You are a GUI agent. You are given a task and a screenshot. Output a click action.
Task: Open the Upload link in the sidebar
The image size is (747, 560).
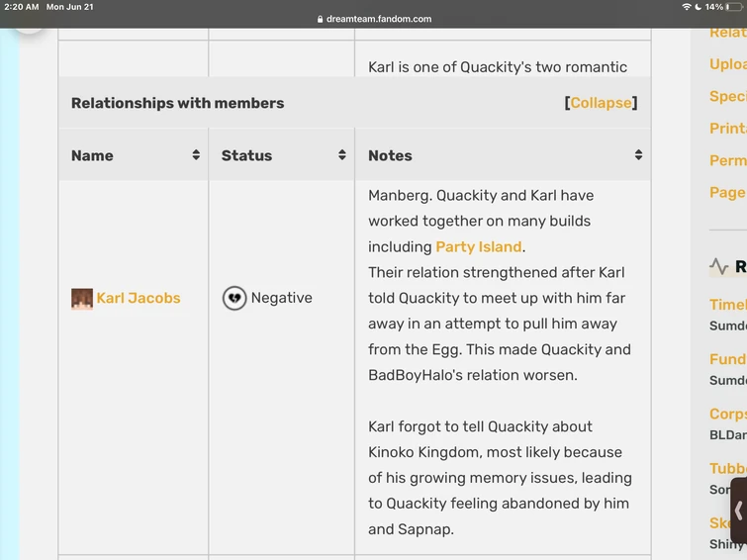[x=728, y=64]
